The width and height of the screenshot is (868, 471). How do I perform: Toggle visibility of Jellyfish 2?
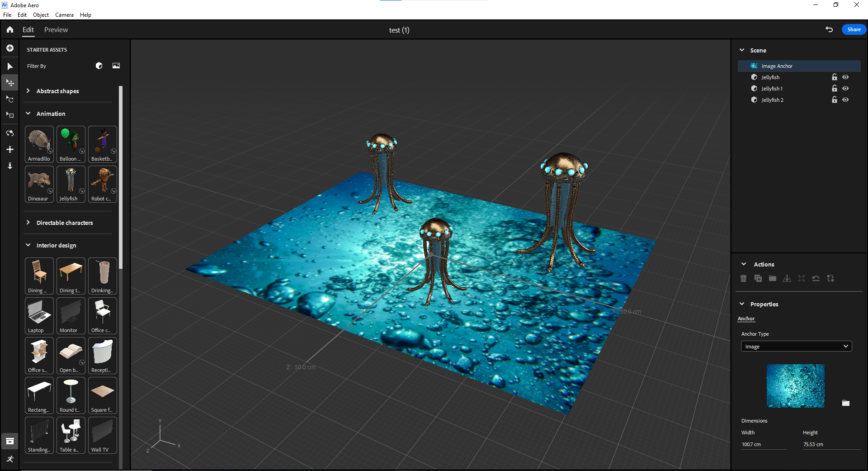(x=845, y=100)
